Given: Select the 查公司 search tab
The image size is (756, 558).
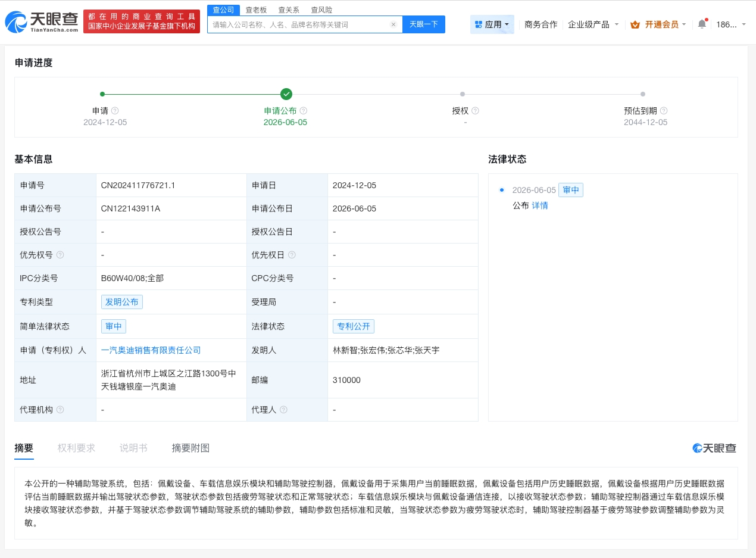Looking at the screenshot, I should click(224, 10).
